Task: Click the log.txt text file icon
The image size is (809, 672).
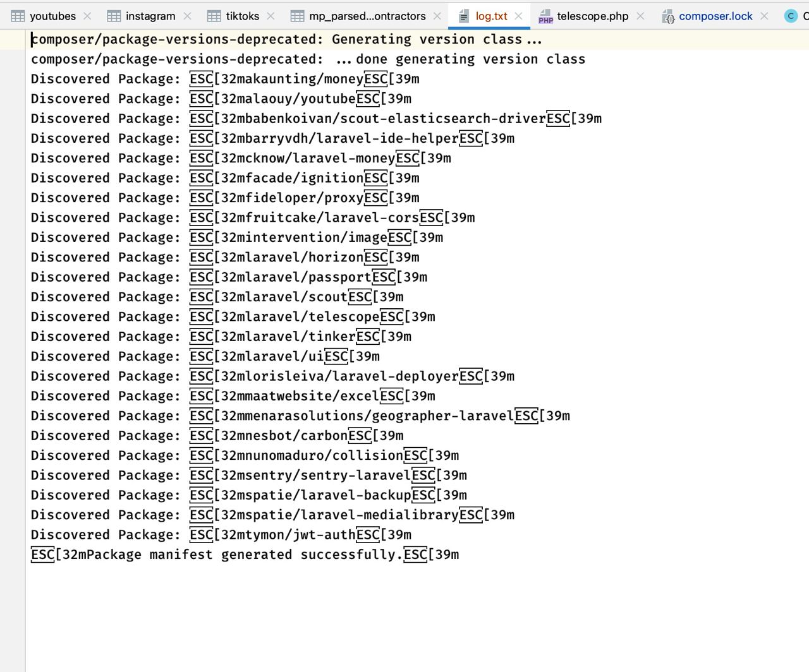Action: [464, 16]
